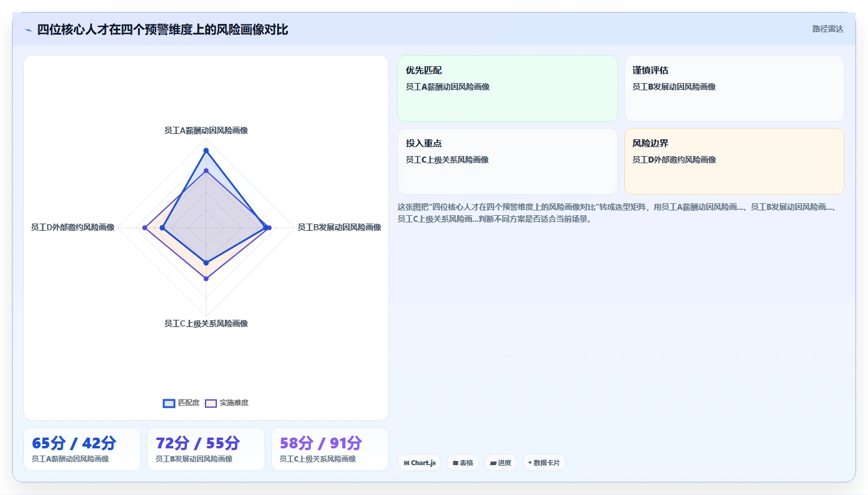Image resolution: width=868 pixels, height=495 pixels.
Task: Open the 谨慎评估 card
Action: pos(734,88)
